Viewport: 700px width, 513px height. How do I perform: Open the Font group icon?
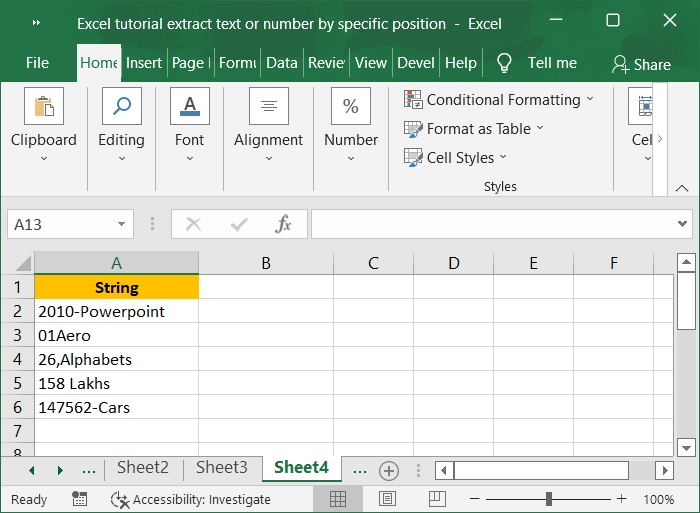189,107
